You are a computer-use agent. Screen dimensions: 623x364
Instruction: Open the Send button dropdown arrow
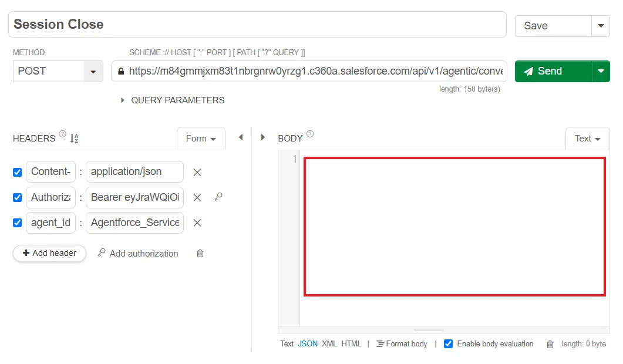[601, 71]
